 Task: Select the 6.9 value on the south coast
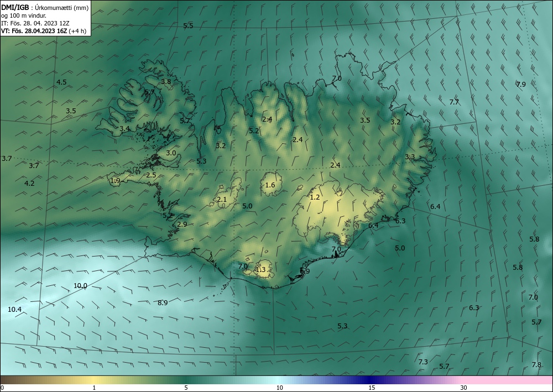305,271
